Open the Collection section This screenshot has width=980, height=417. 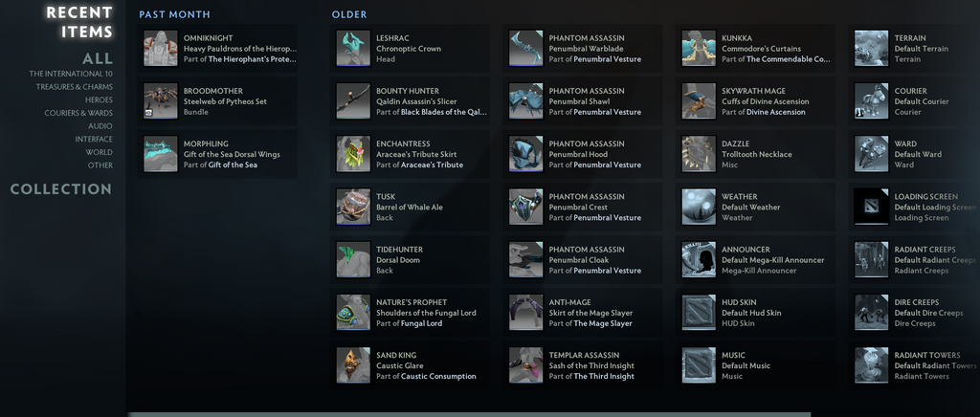(x=61, y=189)
